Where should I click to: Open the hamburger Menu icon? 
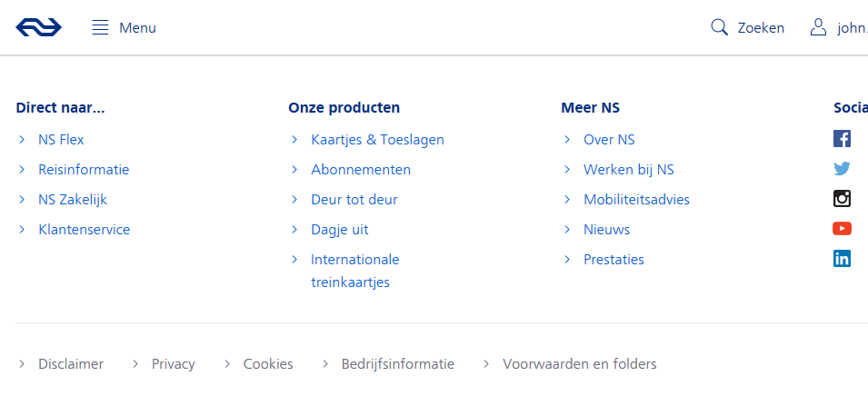click(x=100, y=27)
